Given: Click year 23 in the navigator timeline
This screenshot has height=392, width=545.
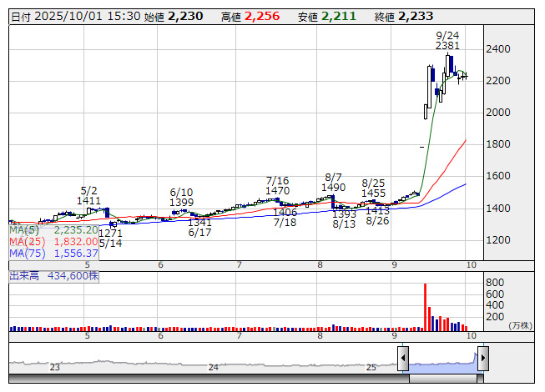Looking at the screenshot, I should (x=55, y=367).
